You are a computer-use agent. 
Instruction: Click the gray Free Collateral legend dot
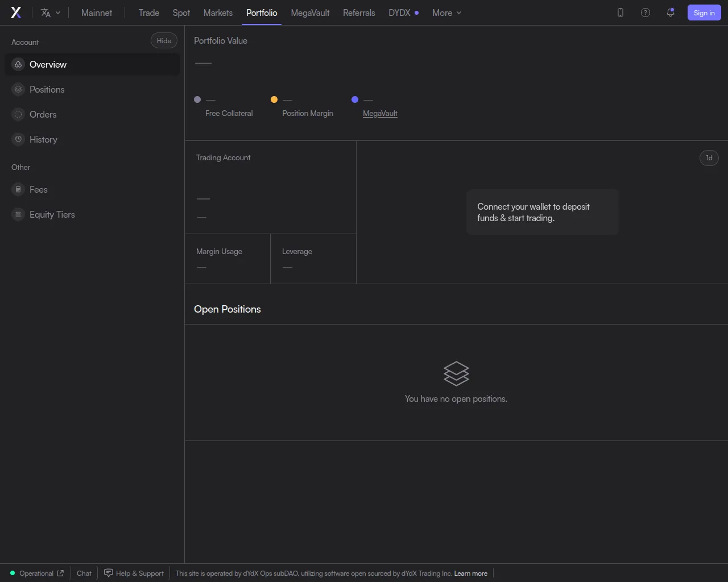197,99
